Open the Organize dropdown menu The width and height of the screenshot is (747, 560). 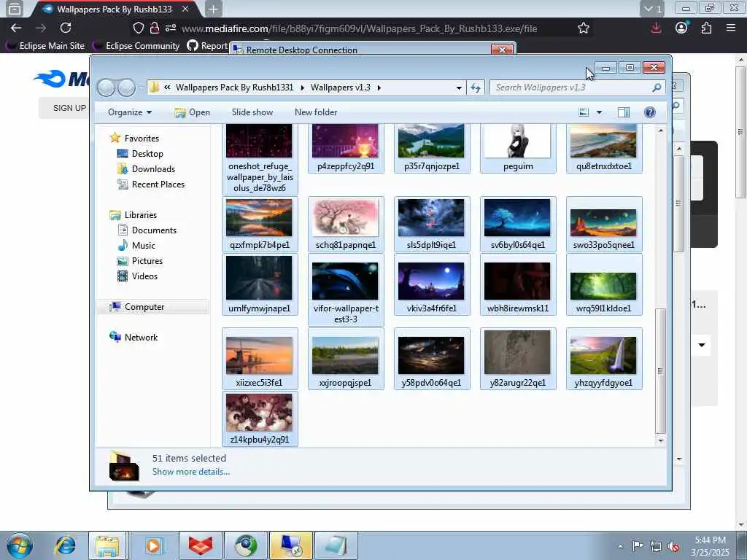click(x=130, y=112)
